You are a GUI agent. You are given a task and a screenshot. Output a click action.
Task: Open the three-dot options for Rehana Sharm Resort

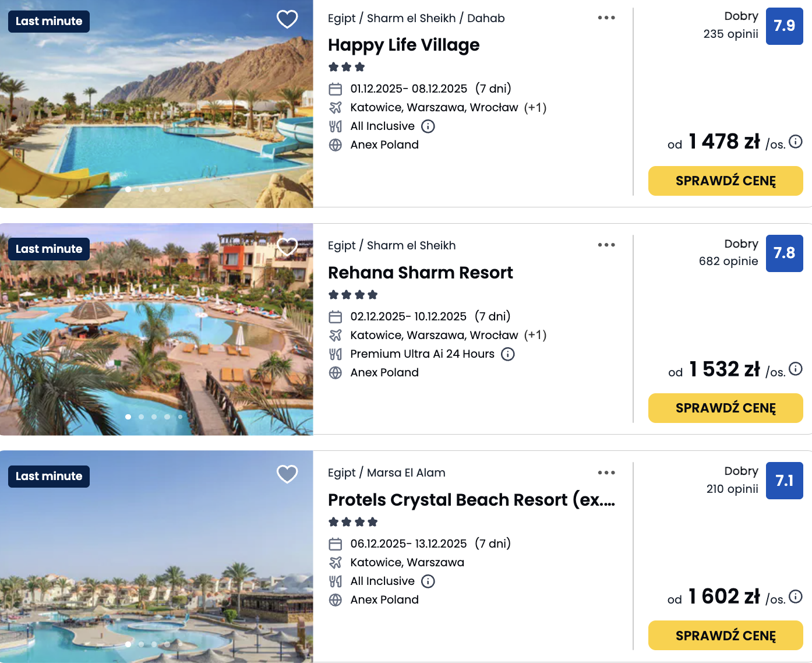click(606, 245)
